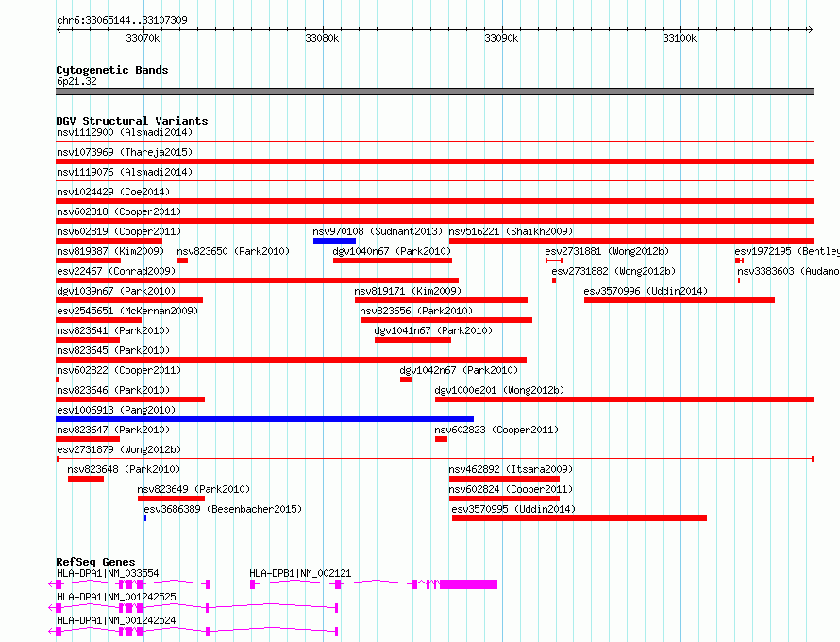Click the chr6:33065144..33107309 coordinates text
840x642 pixels.
[x=122, y=20]
